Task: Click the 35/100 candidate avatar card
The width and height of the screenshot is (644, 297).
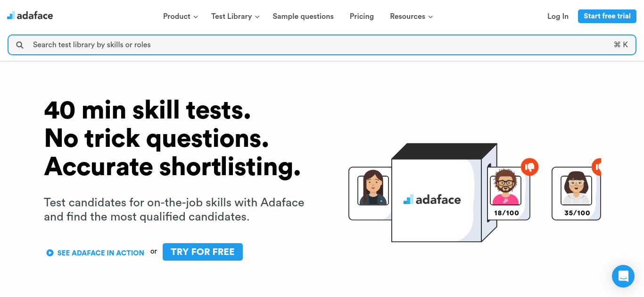Action: [x=576, y=194]
